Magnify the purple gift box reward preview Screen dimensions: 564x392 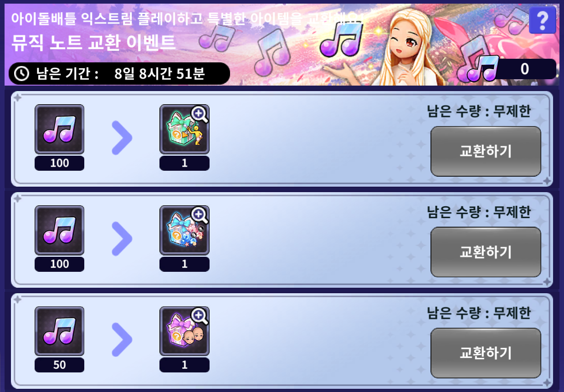click(199, 316)
